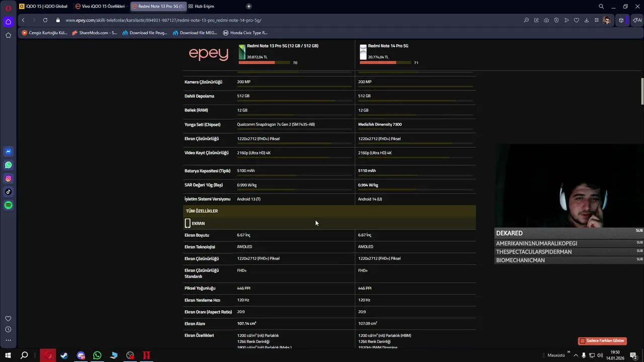Collapse the EKRAN section header

point(330,223)
